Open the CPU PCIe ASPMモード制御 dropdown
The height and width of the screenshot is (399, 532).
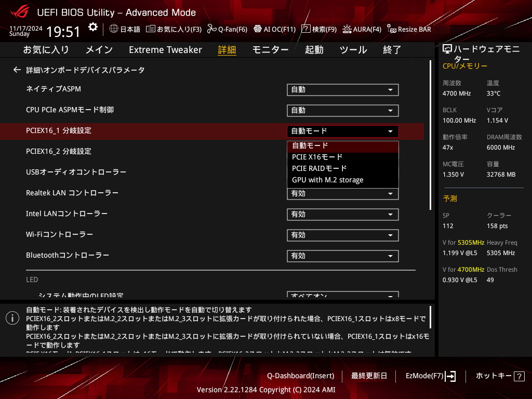(x=343, y=110)
